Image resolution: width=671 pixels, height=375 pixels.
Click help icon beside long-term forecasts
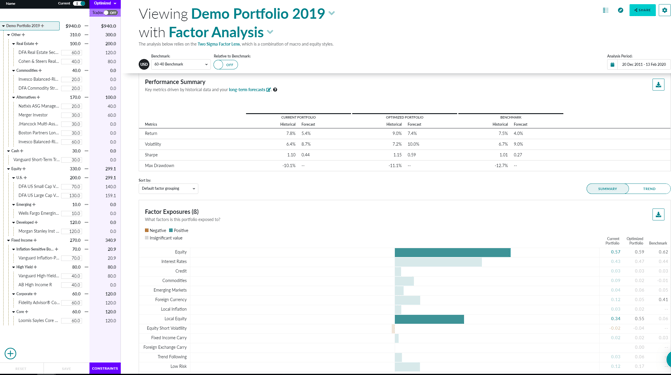pyautogui.click(x=275, y=90)
